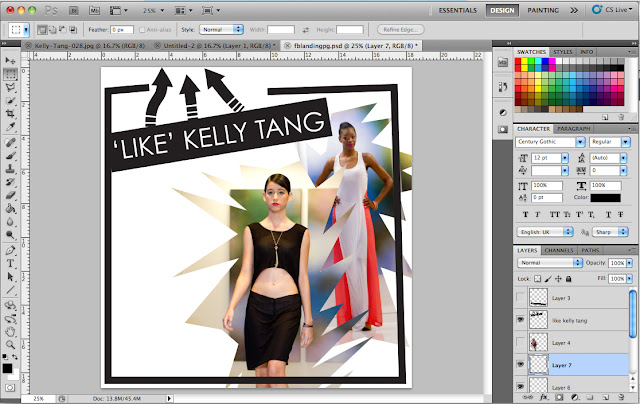Hide the 'like kelly tang' layer

click(521, 320)
